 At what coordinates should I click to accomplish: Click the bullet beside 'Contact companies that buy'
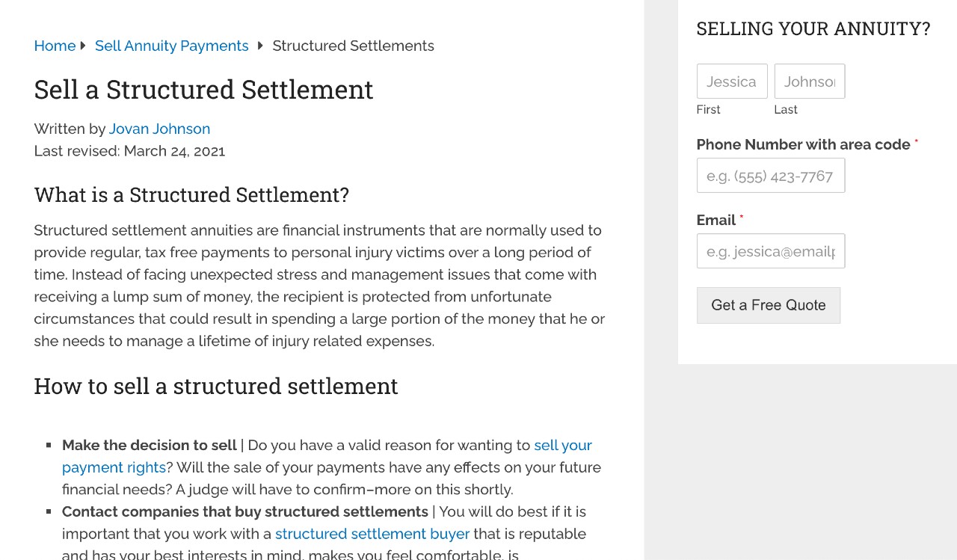pyautogui.click(x=48, y=511)
